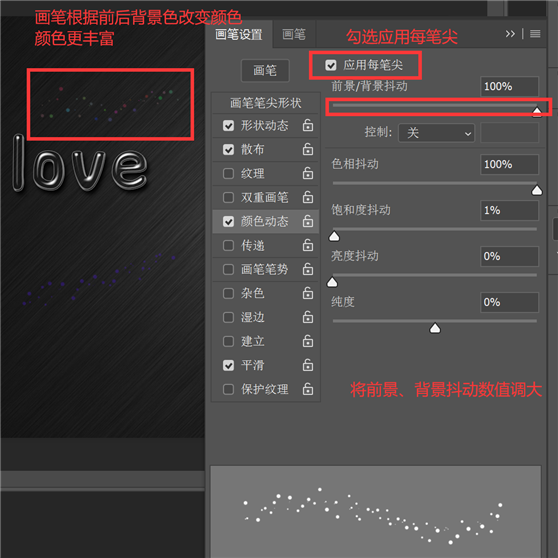Viewport: 558px width, 558px height.
Task: Open 形状动态 settings row
Action: click(264, 126)
